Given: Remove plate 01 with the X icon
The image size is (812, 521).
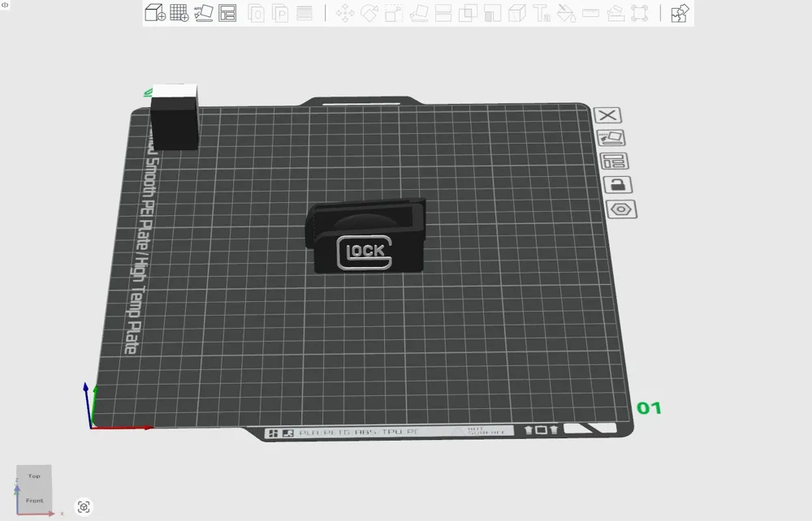Looking at the screenshot, I should coord(608,115).
